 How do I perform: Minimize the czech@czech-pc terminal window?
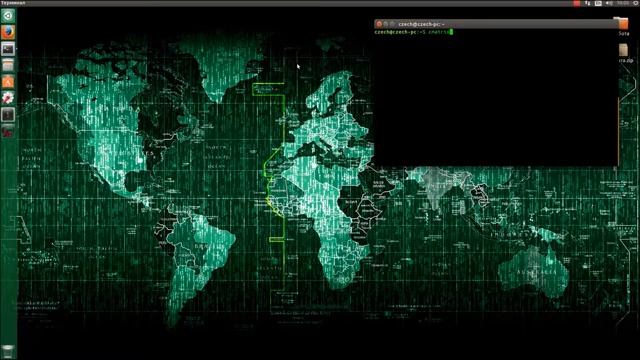386,24
